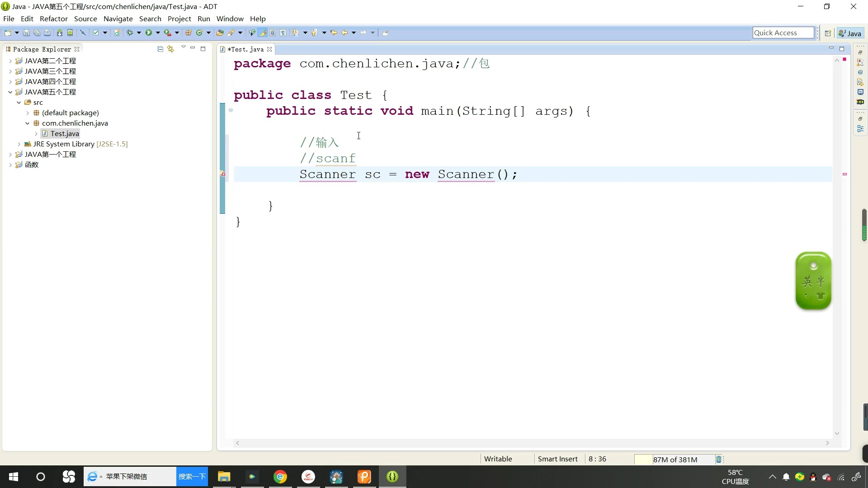Open File Explorer from taskbar
868x488 pixels.
tap(224, 477)
